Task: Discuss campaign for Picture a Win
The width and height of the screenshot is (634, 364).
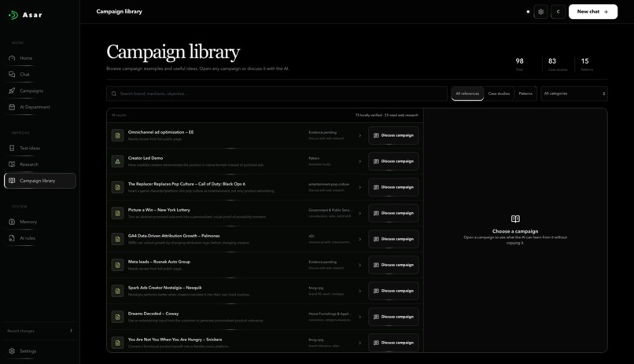Action: pyautogui.click(x=393, y=213)
